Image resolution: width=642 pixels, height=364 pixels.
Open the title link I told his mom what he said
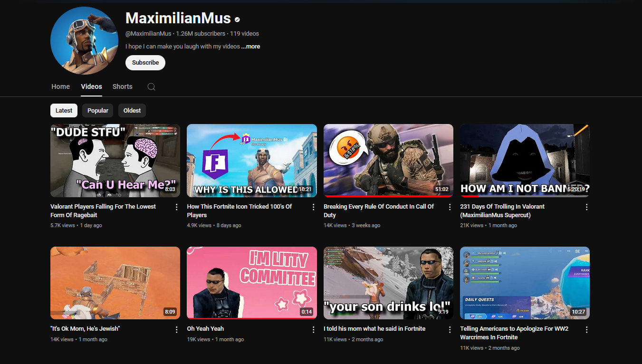[374, 329]
